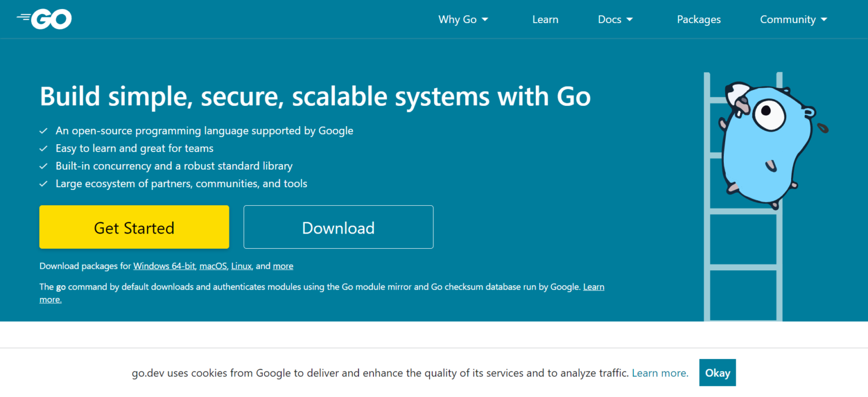Click the text 'Built-in concurrency and a robust standard library'
Screen dimensions: 868x397
click(x=174, y=166)
